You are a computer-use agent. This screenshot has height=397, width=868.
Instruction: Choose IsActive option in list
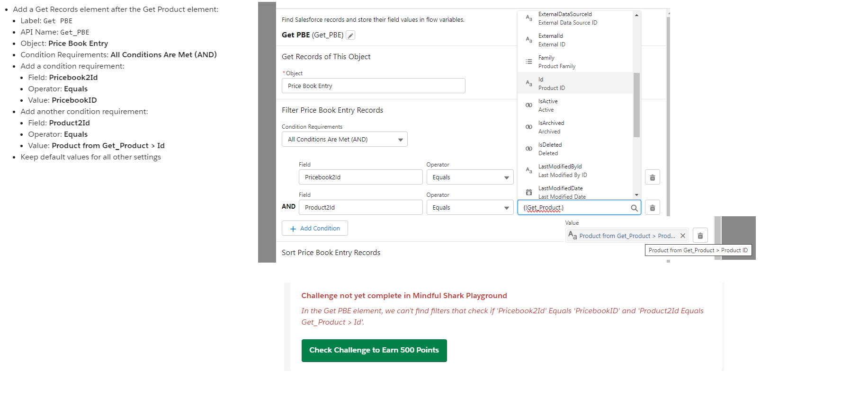[575, 106]
